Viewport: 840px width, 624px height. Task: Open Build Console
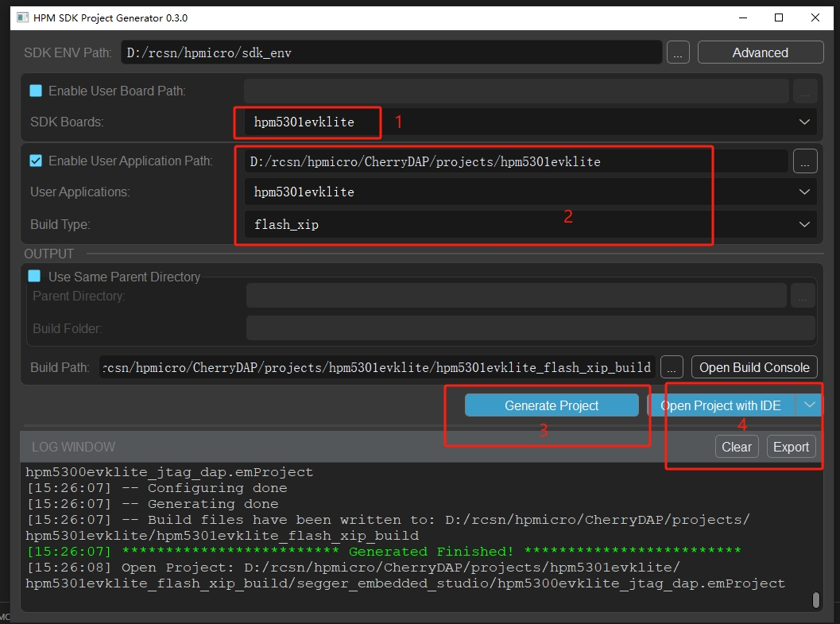click(753, 366)
